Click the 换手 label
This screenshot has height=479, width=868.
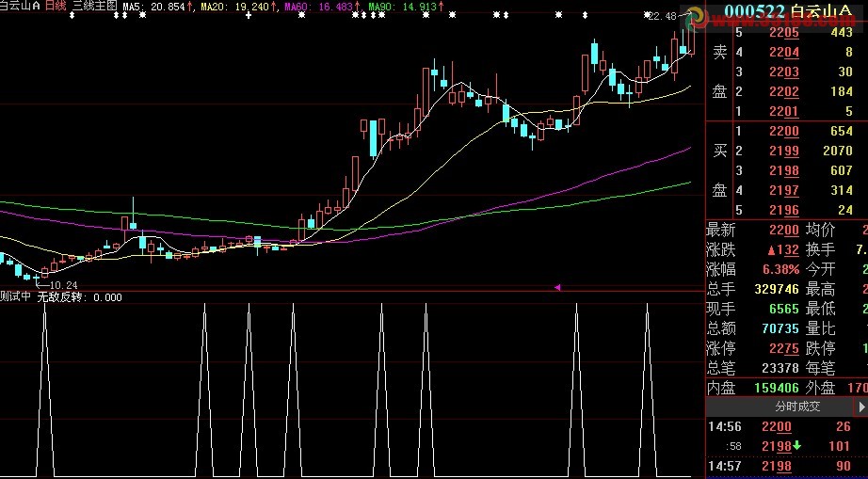[820, 250]
